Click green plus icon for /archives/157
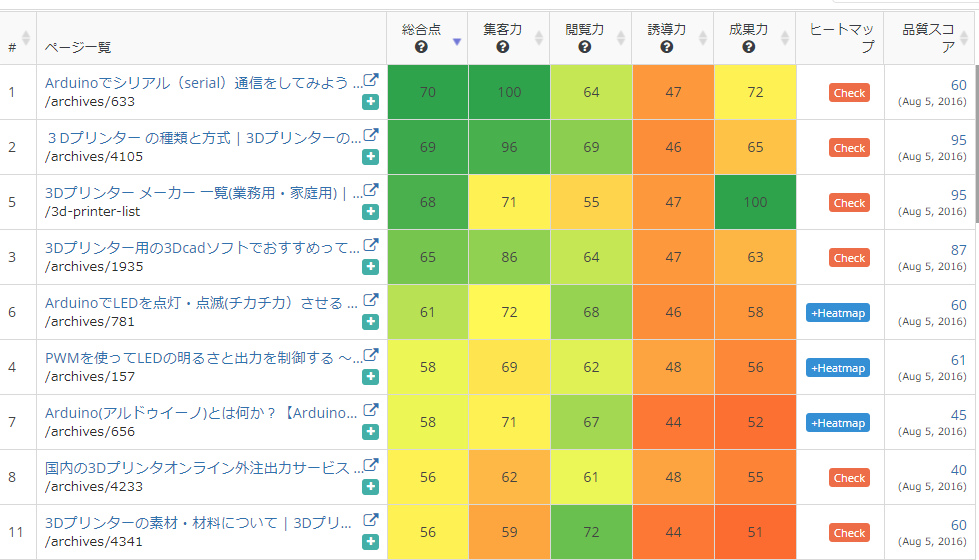979x560 pixels. pos(371,376)
